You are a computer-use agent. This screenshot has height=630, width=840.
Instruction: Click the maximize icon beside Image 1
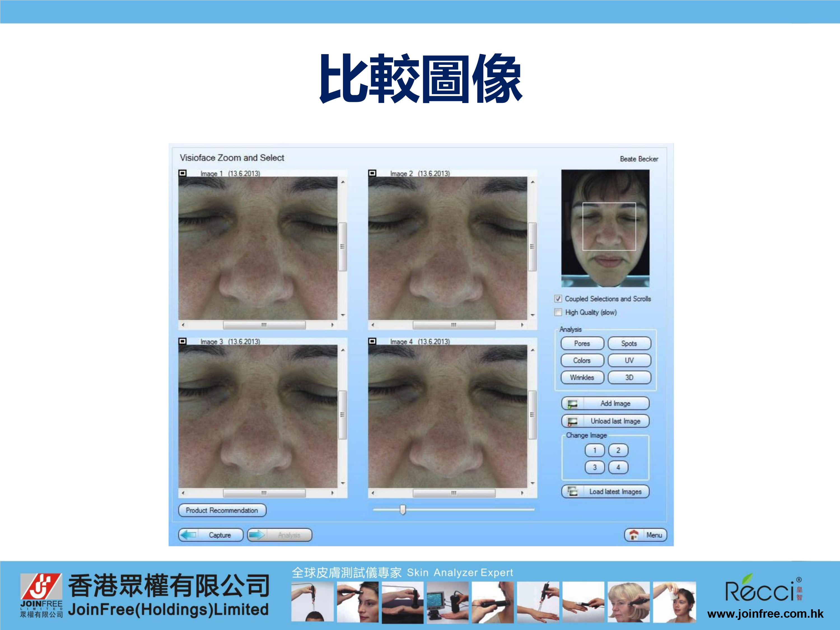tap(183, 173)
